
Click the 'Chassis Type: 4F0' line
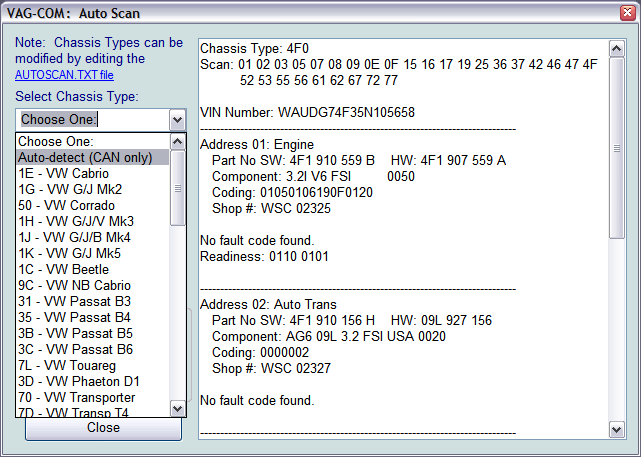(254, 49)
